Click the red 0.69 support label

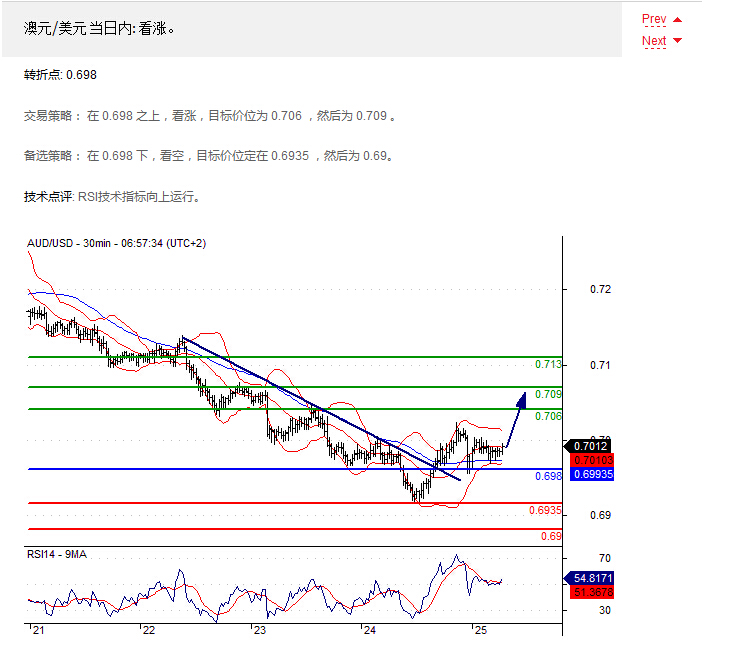551,536
